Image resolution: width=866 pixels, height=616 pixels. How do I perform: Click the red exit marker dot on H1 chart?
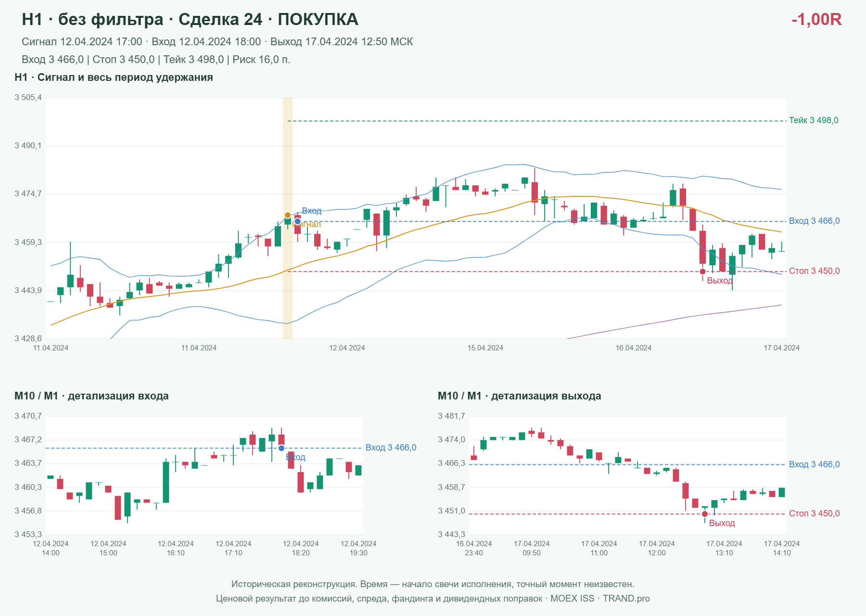[x=702, y=271]
